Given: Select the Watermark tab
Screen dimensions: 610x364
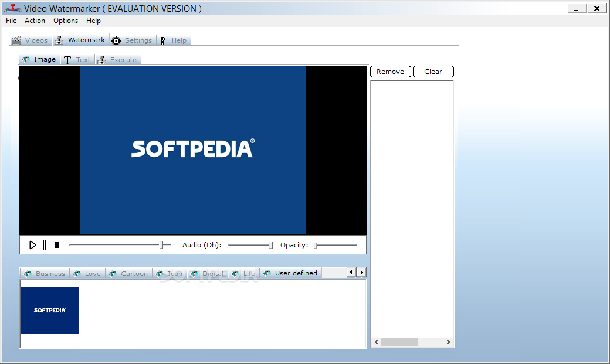Looking at the screenshot, I should pyautogui.click(x=81, y=40).
